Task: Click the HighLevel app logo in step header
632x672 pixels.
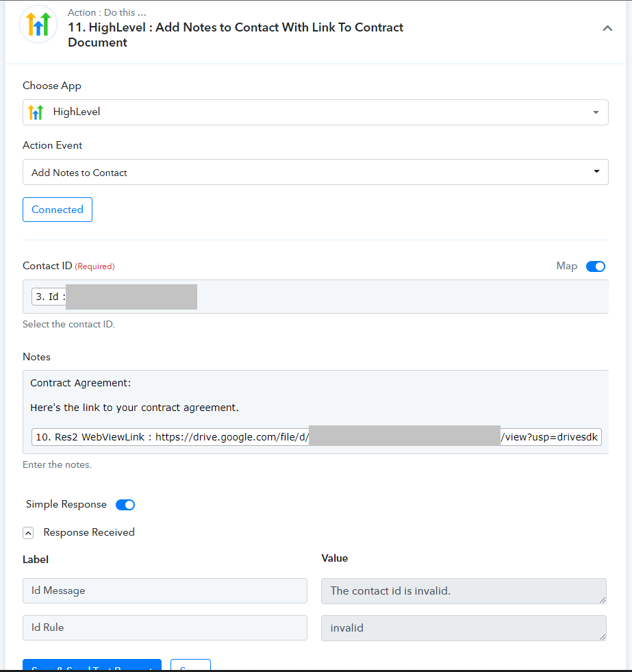Action: point(38,25)
